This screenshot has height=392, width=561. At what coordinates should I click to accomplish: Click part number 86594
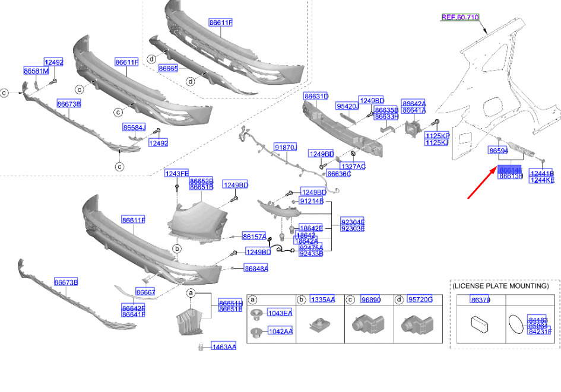click(x=498, y=151)
